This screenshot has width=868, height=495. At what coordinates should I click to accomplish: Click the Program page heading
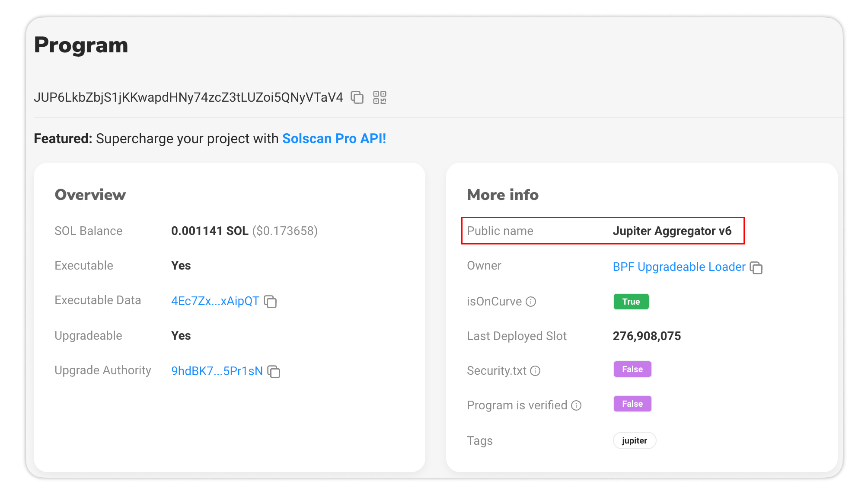click(81, 45)
